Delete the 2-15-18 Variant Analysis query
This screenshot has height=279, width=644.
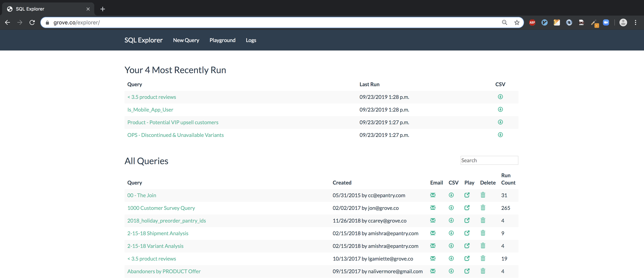(x=483, y=246)
